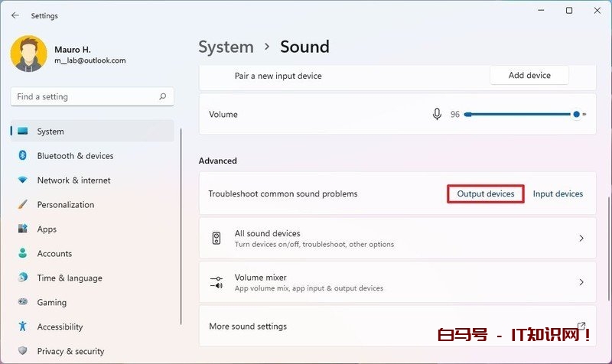Click the Find a setting search box
The image size is (612, 364).
(x=84, y=97)
